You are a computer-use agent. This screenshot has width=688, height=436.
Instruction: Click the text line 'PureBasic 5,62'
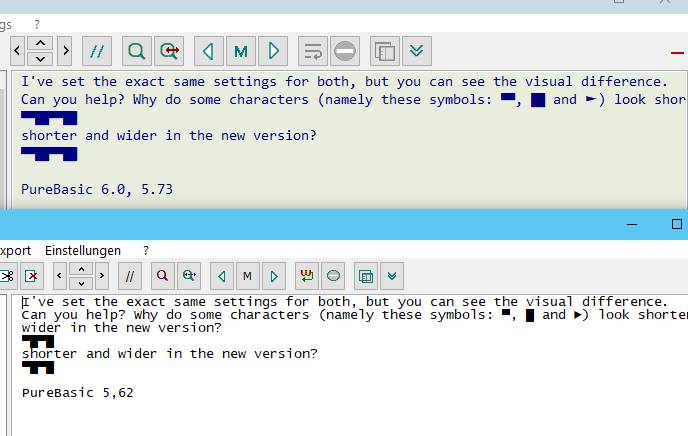coord(78,393)
